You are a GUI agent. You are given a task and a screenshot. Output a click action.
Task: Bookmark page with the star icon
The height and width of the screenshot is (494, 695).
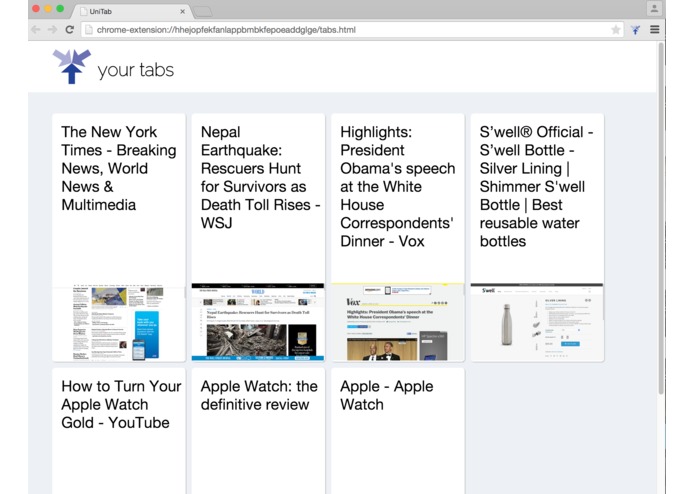(616, 30)
